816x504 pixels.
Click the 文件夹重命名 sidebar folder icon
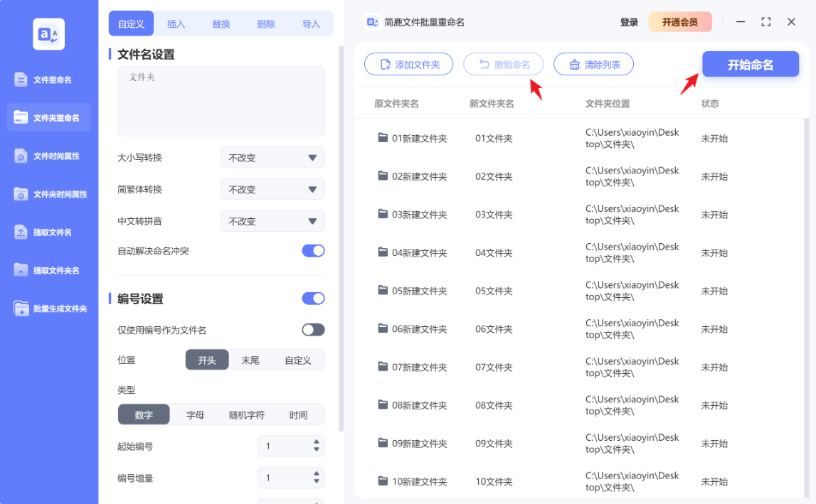point(21,117)
